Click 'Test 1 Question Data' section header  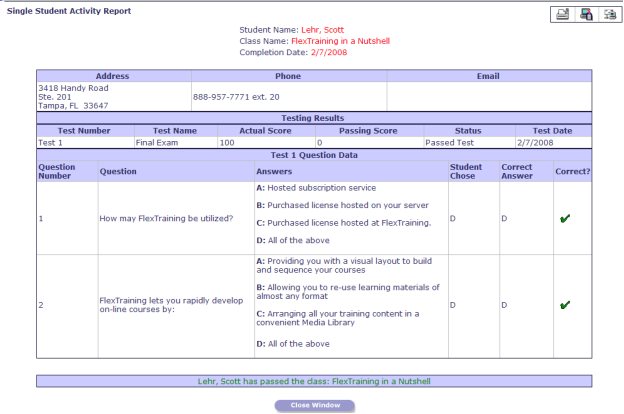click(x=314, y=155)
